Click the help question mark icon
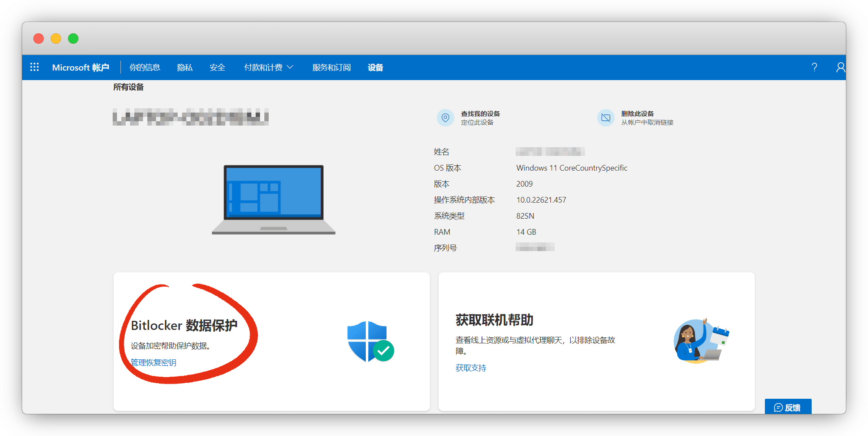Viewport: 868px width, 436px height. pos(814,67)
